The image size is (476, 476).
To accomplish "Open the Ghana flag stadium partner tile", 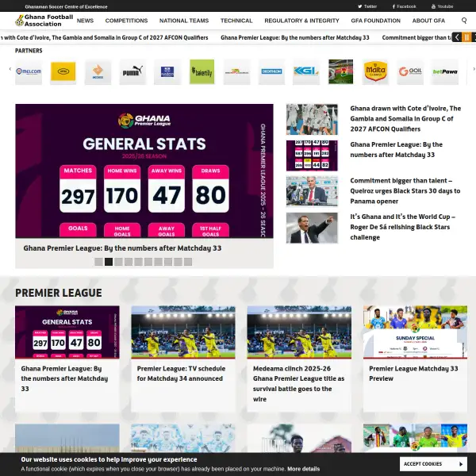I will (x=340, y=71).
